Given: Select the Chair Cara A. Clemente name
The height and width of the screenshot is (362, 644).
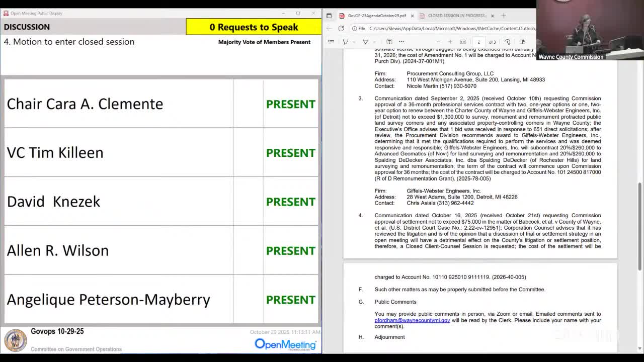Looking at the screenshot, I should pos(85,104).
